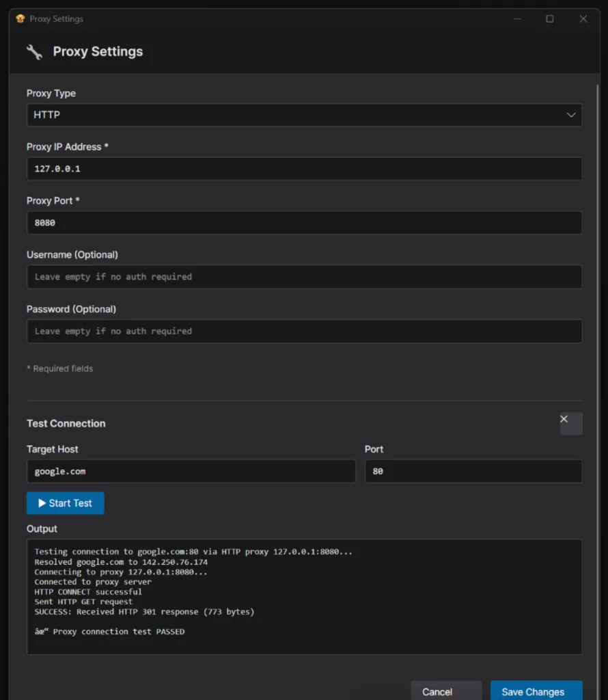Focus the Proxy IP Address field
The height and width of the screenshot is (700, 608).
[x=304, y=169]
